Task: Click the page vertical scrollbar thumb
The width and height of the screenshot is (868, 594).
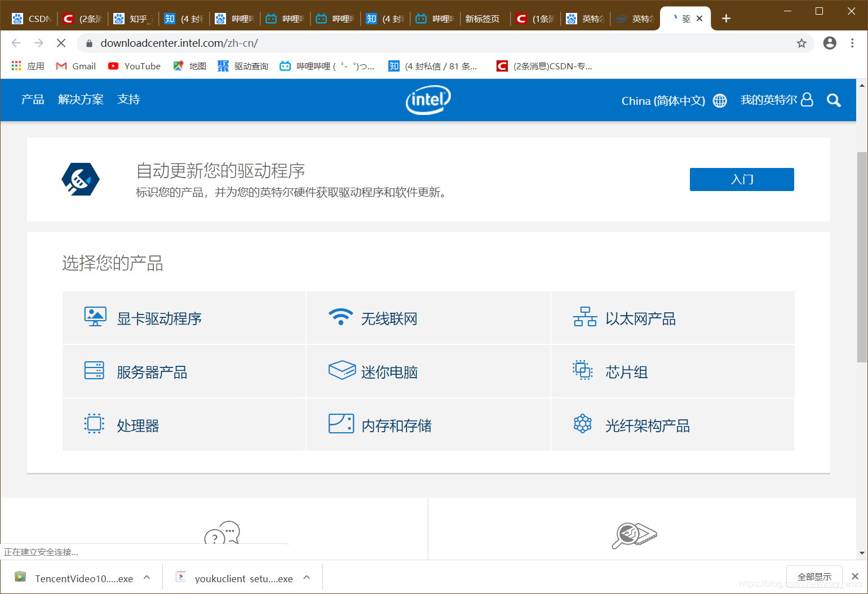Action: tap(862, 256)
